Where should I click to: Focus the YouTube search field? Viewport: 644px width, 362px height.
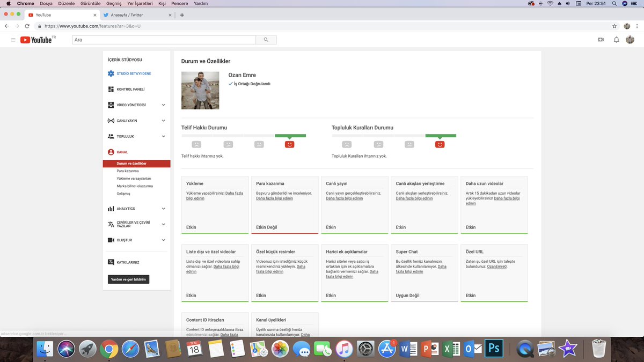pos(164,40)
